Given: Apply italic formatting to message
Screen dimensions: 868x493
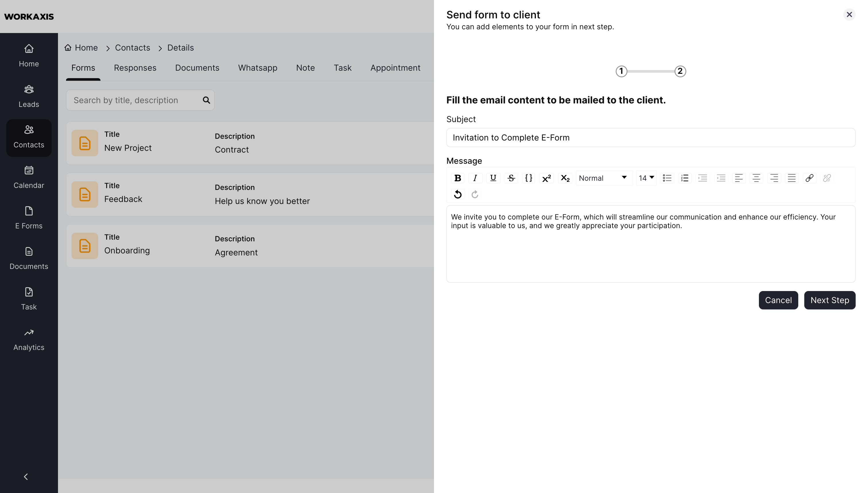Looking at the screenshot, I should [x=475, y=178].
